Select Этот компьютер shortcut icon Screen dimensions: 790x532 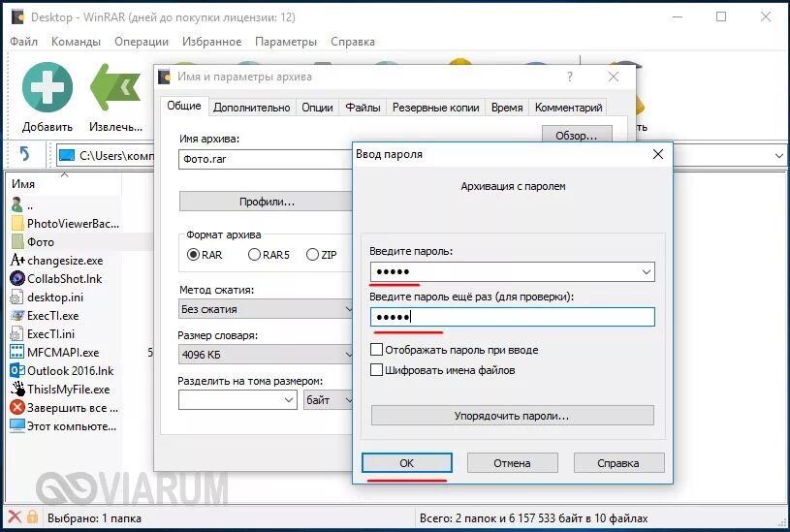(17, 425)
